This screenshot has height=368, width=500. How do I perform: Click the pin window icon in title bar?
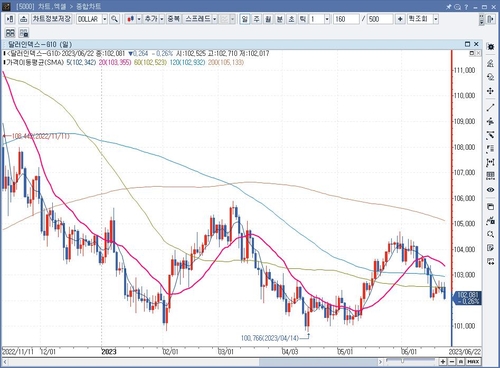click(449, 6)
